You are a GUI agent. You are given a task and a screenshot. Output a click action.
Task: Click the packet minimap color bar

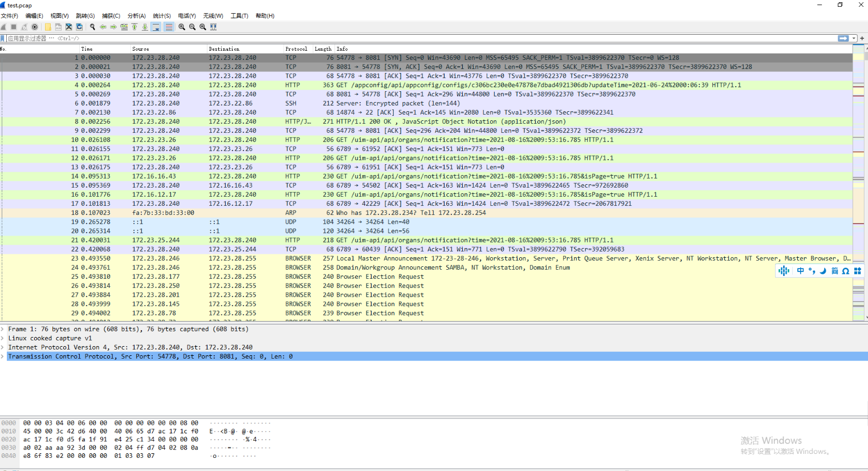(858, 182)
